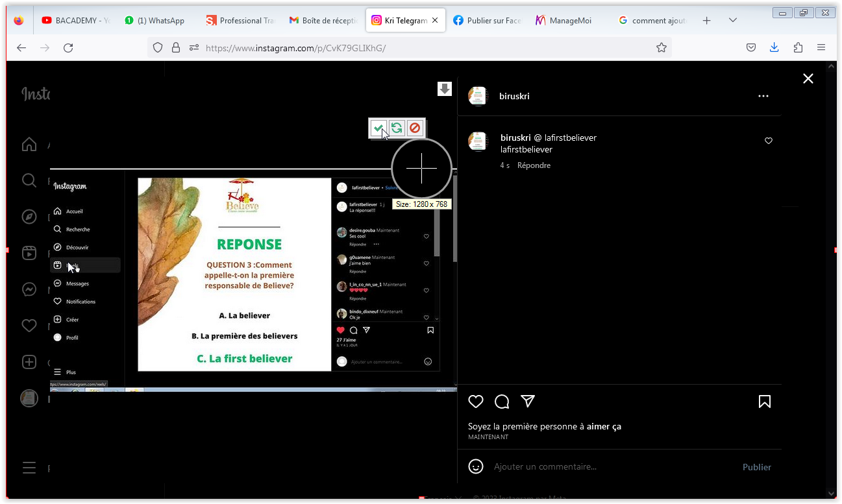Close the Instagram post overlay
This screenshot has width=842, height=504.
(808, 78)
